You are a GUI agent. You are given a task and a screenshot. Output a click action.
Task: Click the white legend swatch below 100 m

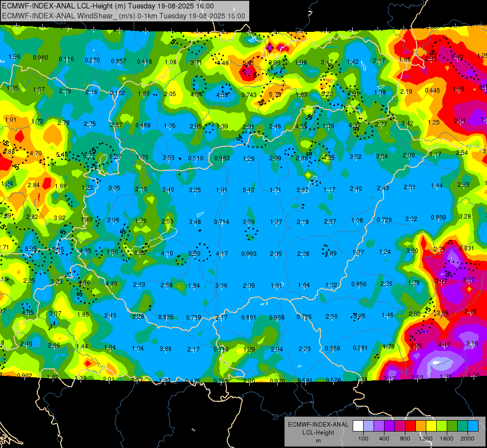[x=358, y=426]
